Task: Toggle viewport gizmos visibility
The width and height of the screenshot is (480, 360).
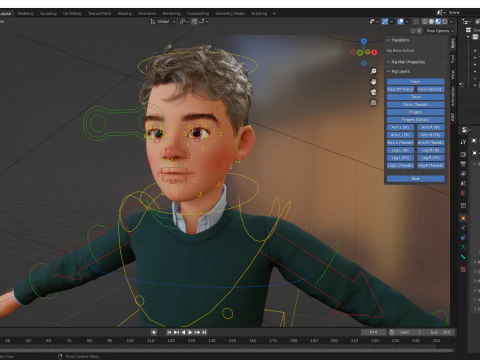Action: click(385, 22)
